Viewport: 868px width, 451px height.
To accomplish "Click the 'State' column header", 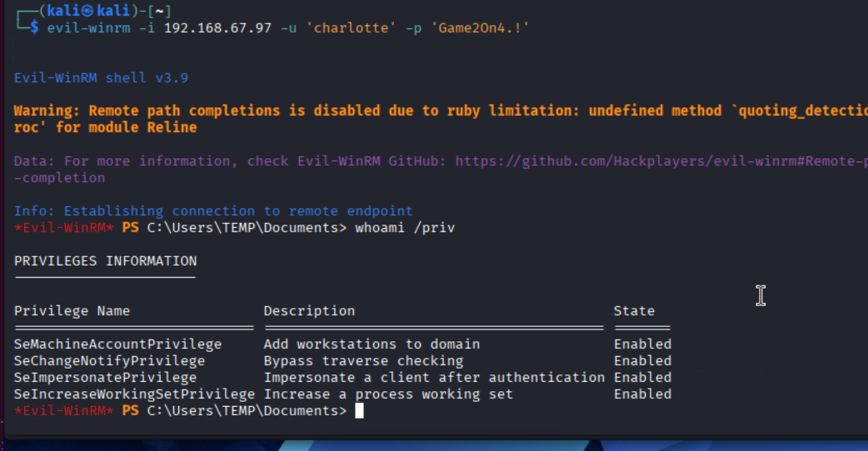I will (x=635, y=311).
